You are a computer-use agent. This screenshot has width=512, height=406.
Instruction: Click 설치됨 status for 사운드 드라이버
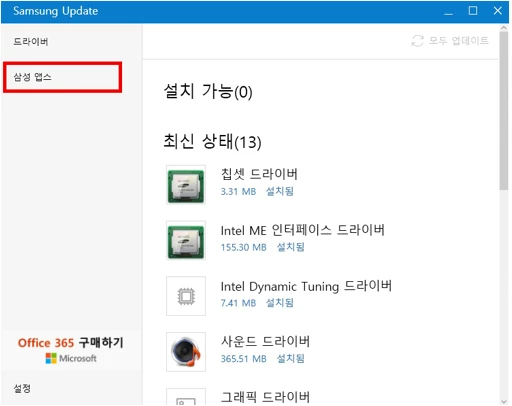[x=291, y=359]
